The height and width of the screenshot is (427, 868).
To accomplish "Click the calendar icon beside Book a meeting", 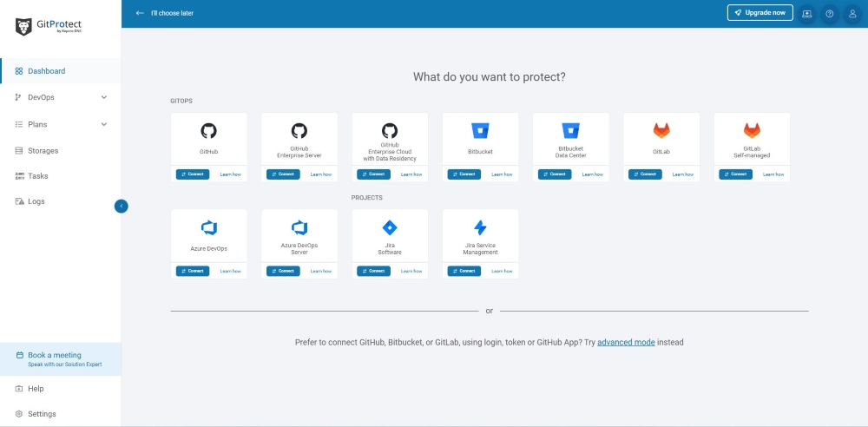I will (19, 356).
